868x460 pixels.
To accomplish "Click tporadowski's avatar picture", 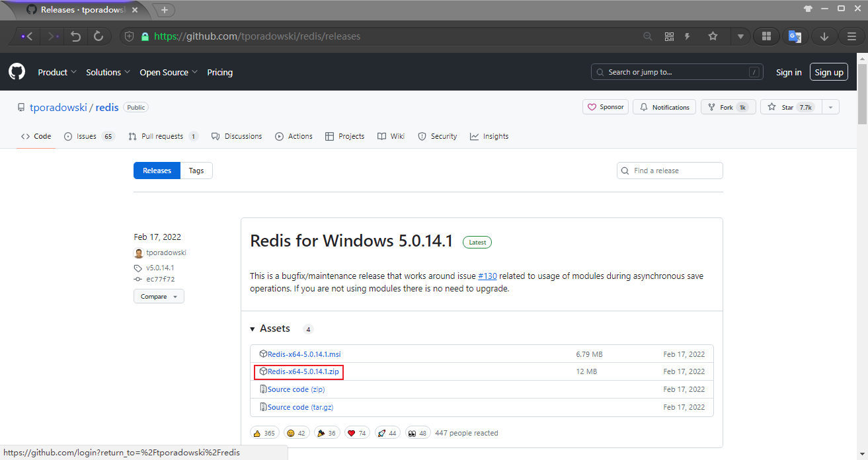I will point(139,252).
